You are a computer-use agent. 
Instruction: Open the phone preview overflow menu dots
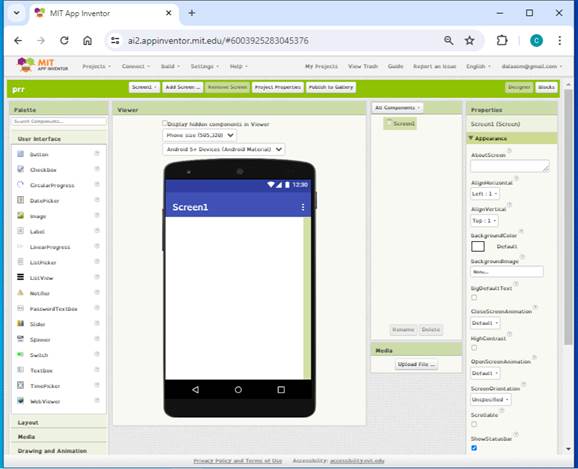point(303,207)
